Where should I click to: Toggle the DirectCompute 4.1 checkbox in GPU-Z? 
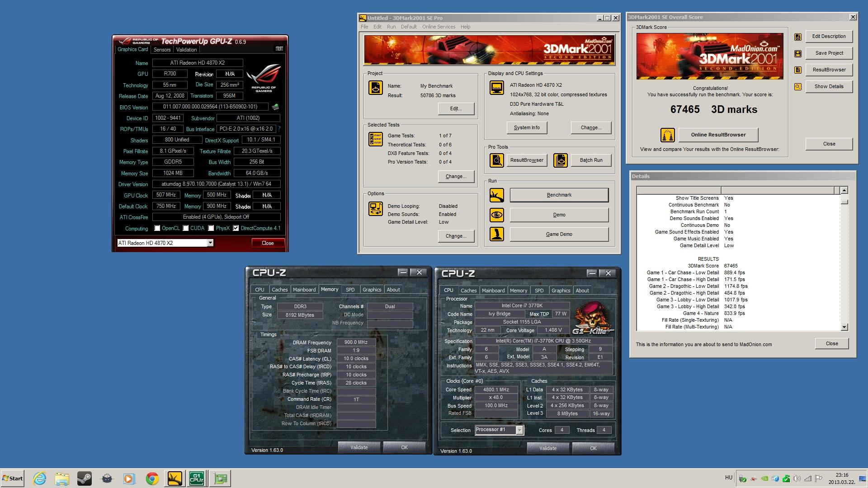tap(236, 228)
